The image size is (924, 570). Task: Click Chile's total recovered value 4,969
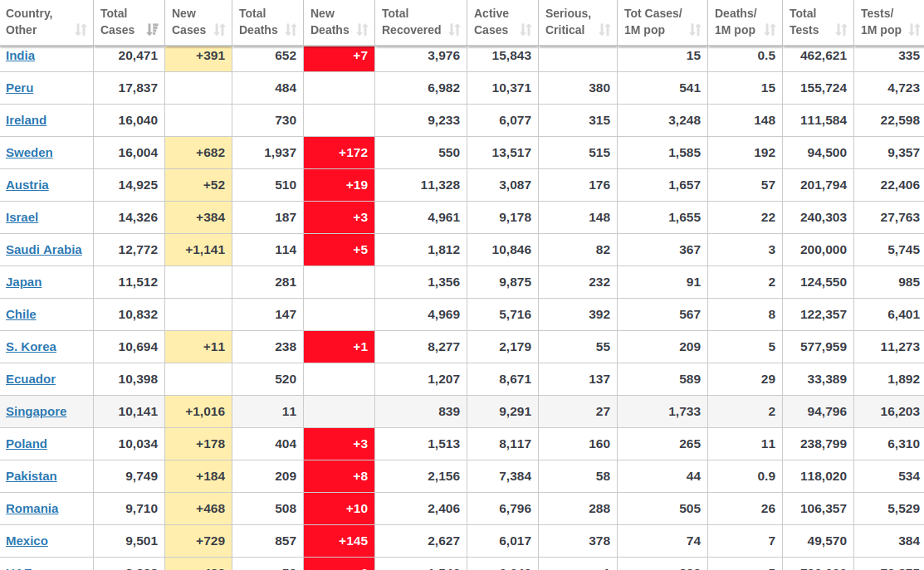click(x=443, y=314)
